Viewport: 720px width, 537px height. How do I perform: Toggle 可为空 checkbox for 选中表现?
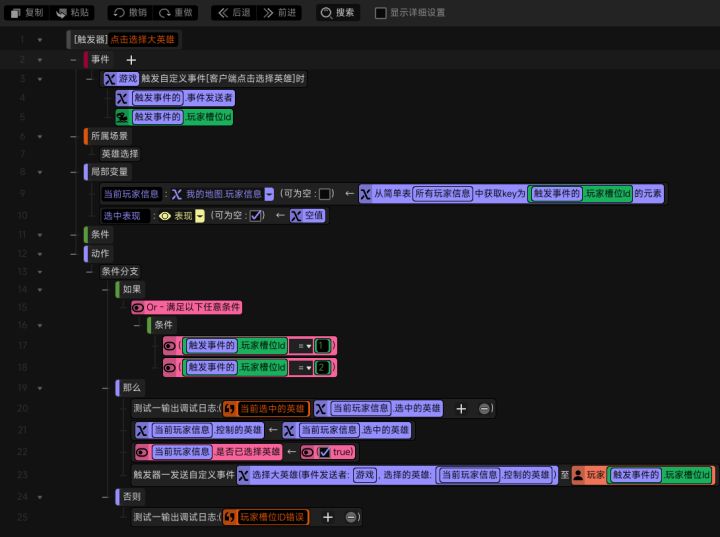255,216
